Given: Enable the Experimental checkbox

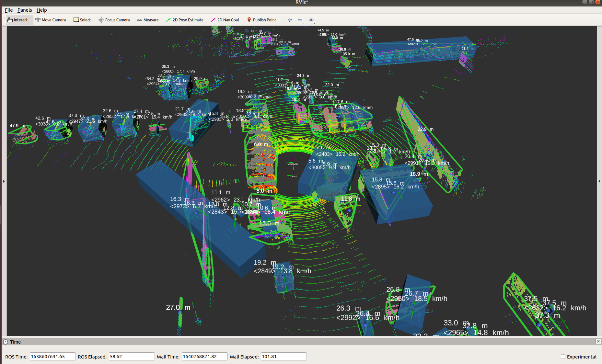Looking at the screenshot, I should (x=563, y=357).
